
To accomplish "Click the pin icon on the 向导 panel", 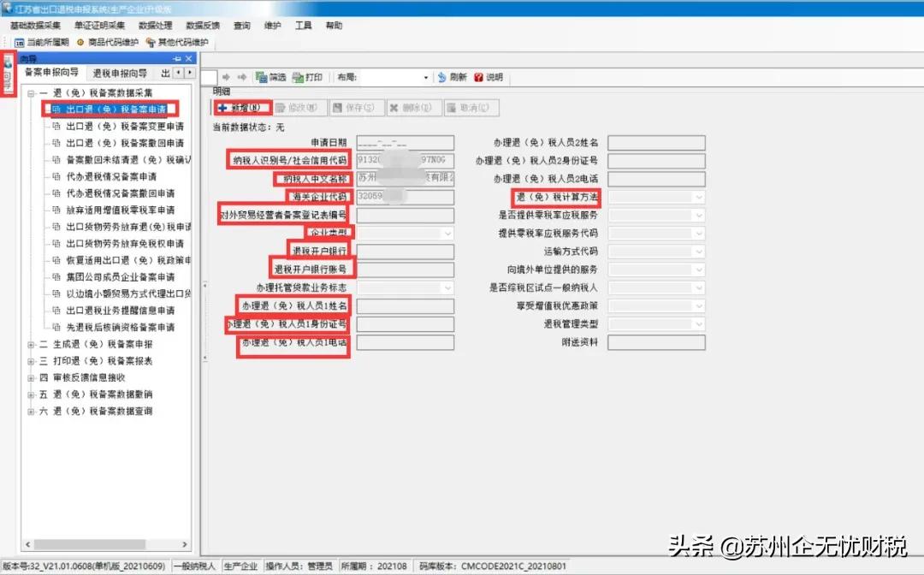I will pos(177,58).
